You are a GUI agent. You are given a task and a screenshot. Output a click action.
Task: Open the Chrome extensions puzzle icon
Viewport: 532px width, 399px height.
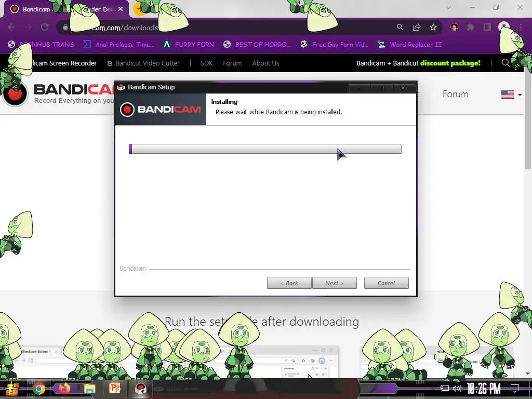click(471, 27)
